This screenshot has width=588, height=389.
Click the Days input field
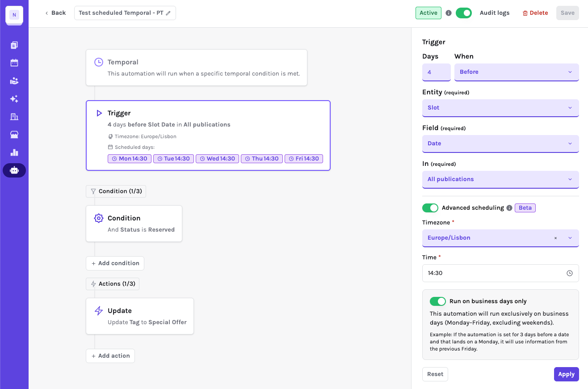[x=437, y=72]
